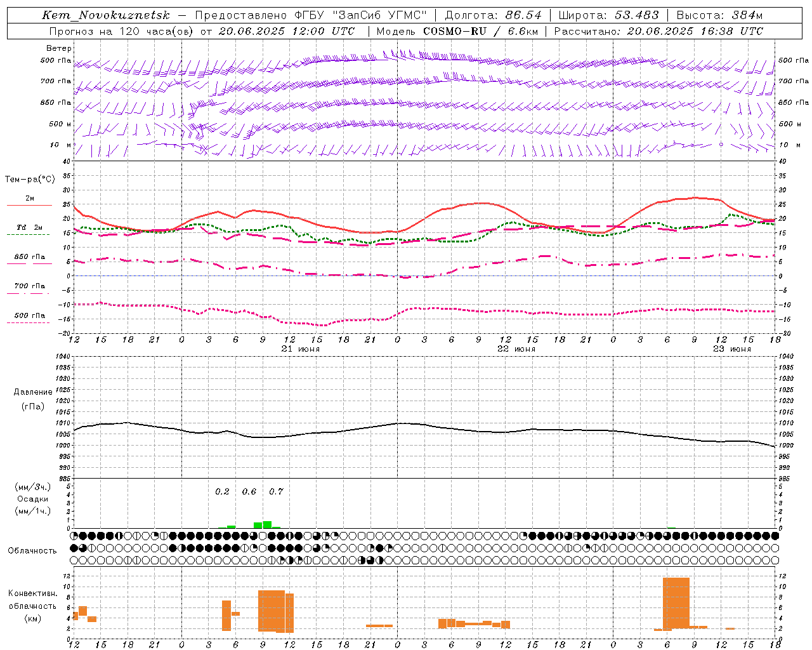The width and height of the screenshot is (812, 650).
Task: Click the 'Тем-ра(°C)' temperature panel label
Action: coord(30,180)
